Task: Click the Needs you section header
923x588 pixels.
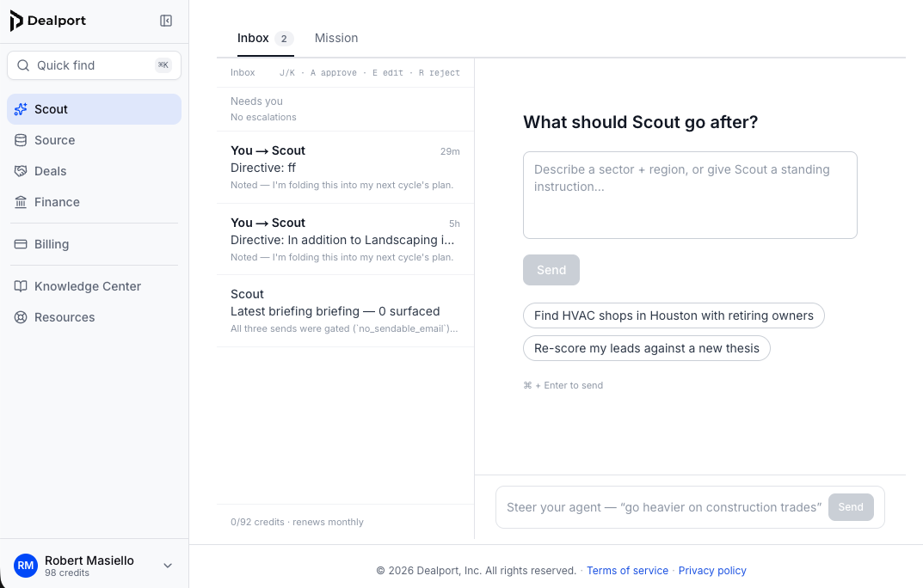Action: 256,101
